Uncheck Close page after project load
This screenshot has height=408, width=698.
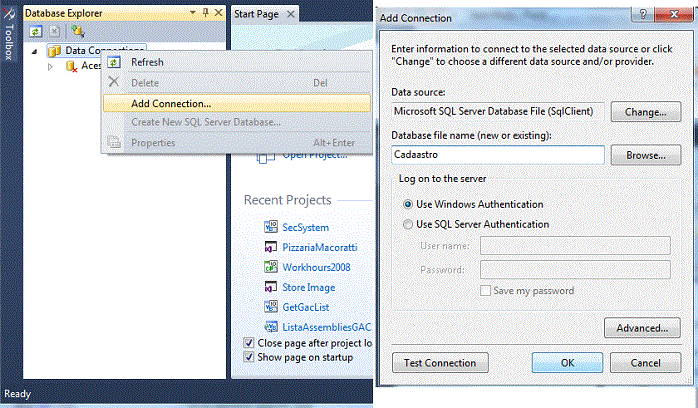[249, 343]
